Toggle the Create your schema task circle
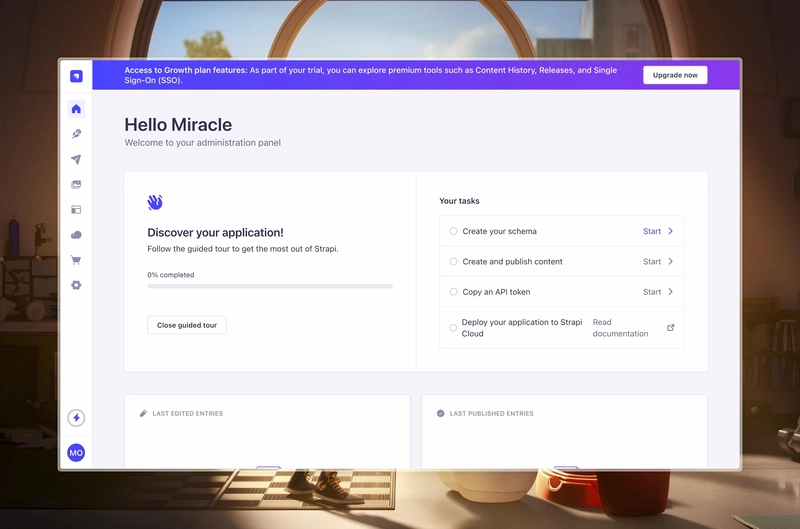 [x=453, y=231]
